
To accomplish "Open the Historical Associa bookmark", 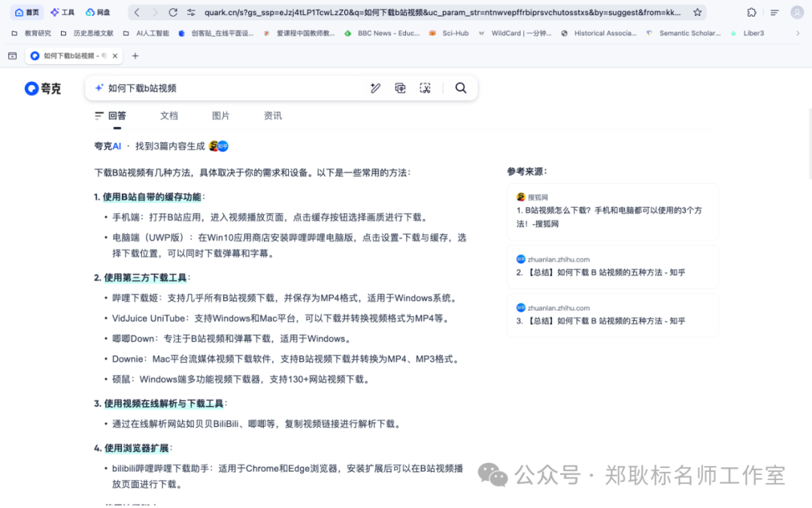I will 598,33.
